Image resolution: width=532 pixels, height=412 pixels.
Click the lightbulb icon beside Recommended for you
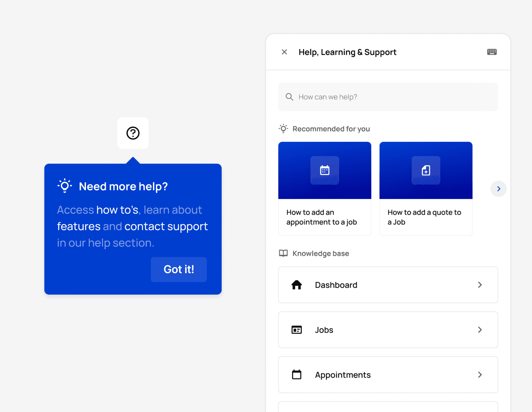coord(283,129)
